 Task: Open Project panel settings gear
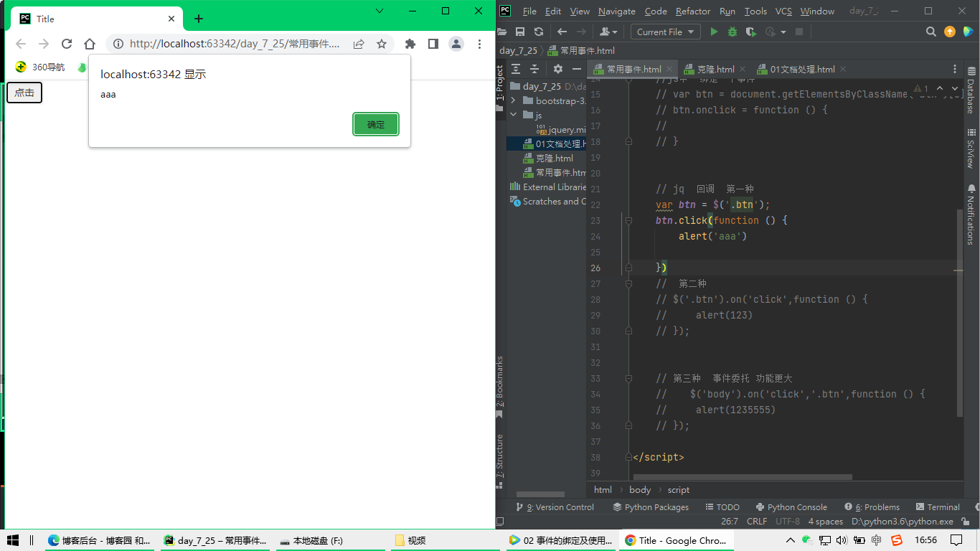tap(558, 69)
